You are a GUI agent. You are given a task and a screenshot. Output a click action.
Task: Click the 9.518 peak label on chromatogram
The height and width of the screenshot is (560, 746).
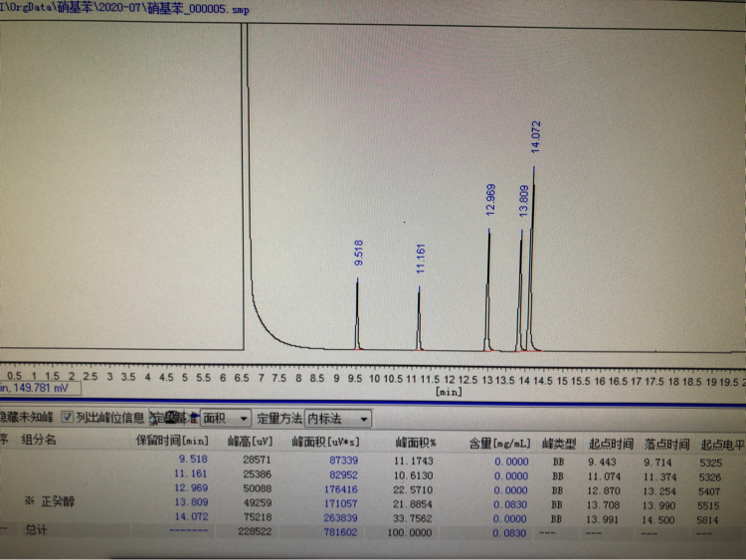(x=359, y=253)
